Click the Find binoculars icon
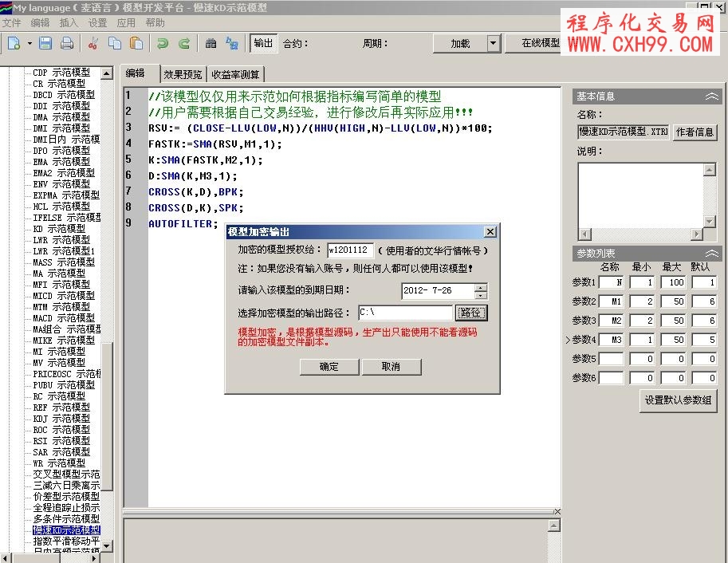728x563 pixels. (211, 43)
